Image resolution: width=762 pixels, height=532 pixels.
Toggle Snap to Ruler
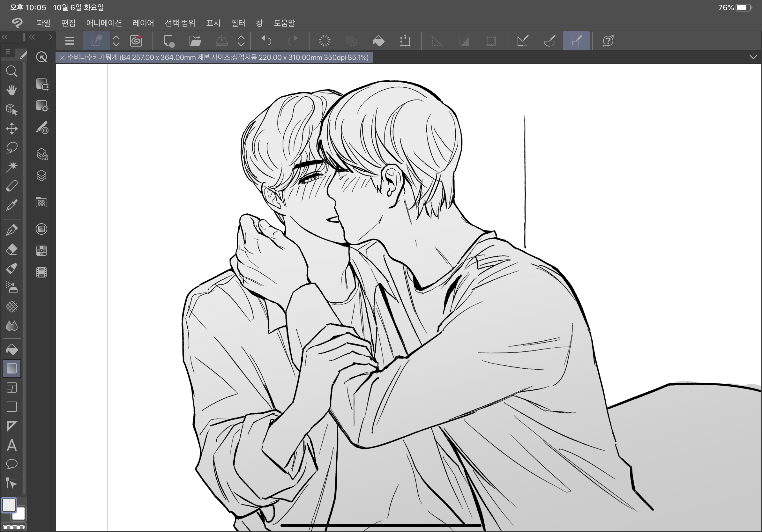pyautogui.click(x=523, y=41)
